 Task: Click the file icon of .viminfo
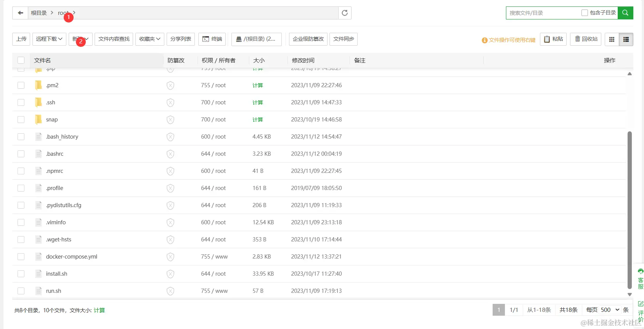(39, 222)
